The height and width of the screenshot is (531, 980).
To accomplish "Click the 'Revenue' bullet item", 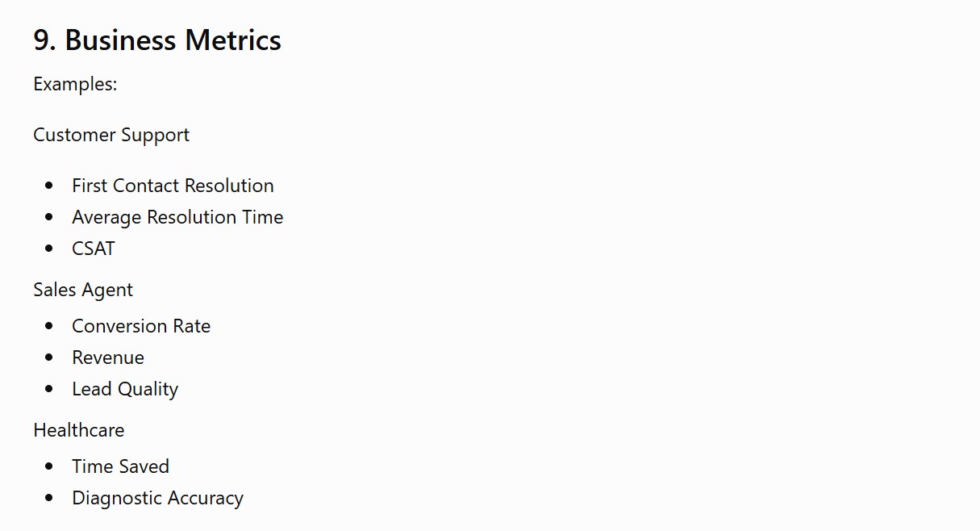I will [x=108, y=357].
